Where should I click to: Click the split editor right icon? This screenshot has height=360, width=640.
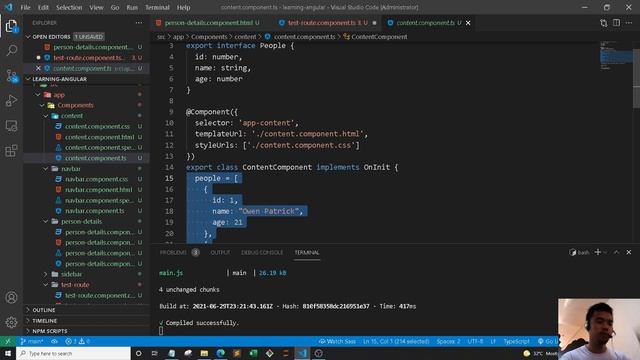616,23
